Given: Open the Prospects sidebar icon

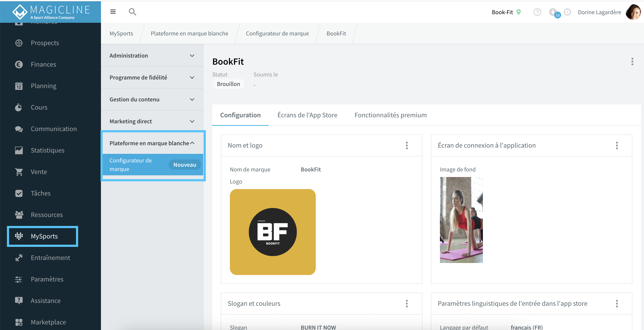Looking at the screenshot, I should (19, 43).
